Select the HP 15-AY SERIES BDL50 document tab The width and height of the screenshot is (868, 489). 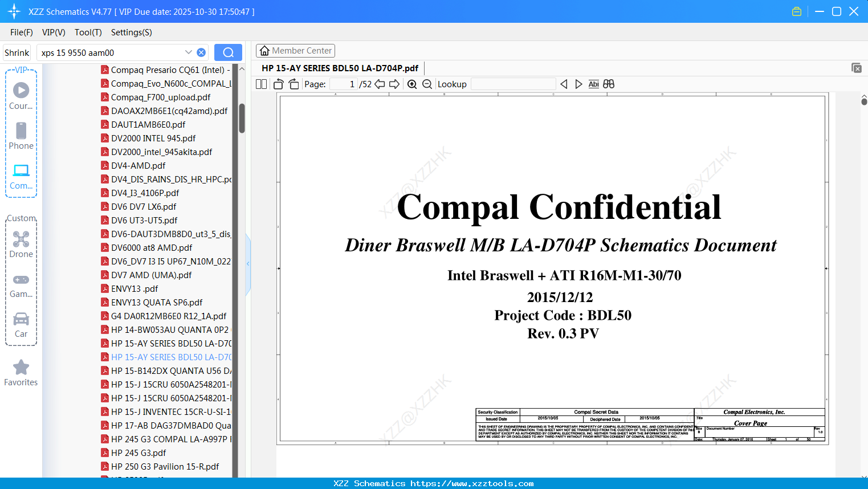(x=340, y=68)
